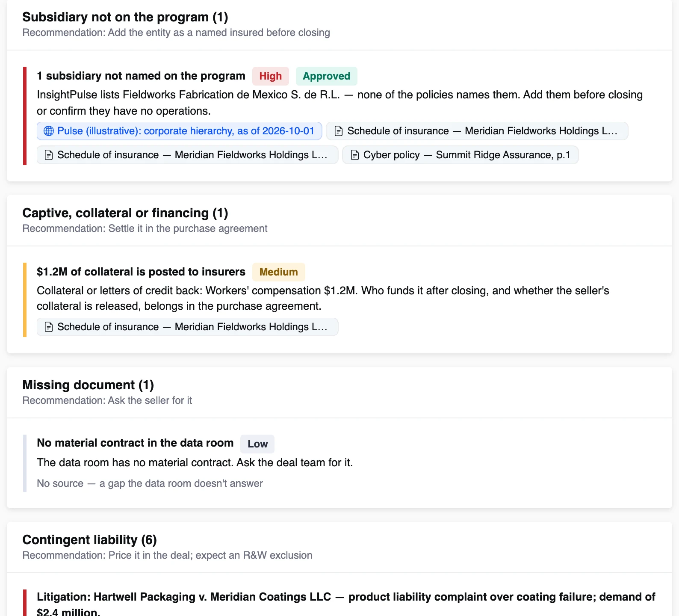This screenshot has width=679, height=616.
Task: Toggle the Missing document (1) section header
Action: pos(339,392)
